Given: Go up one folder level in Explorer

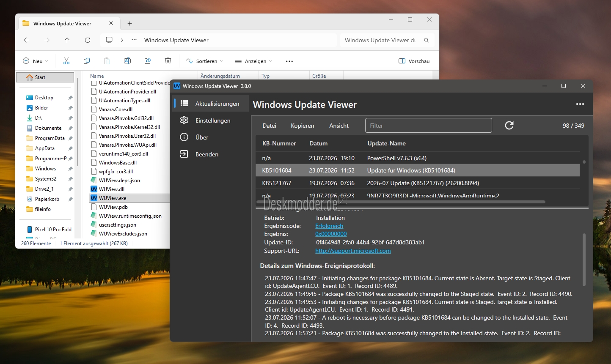Looking at the screenshot, I should [x=67, y=40].
